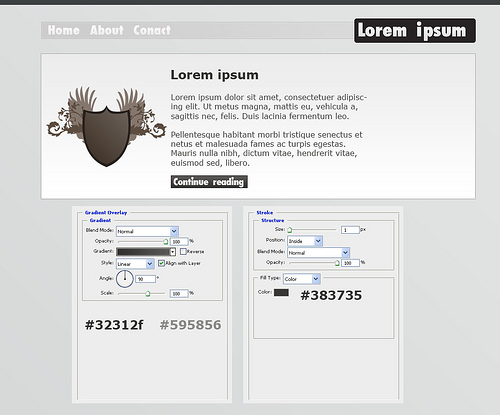Click the Gradient Overlay opacity value field

click(179, 241)
